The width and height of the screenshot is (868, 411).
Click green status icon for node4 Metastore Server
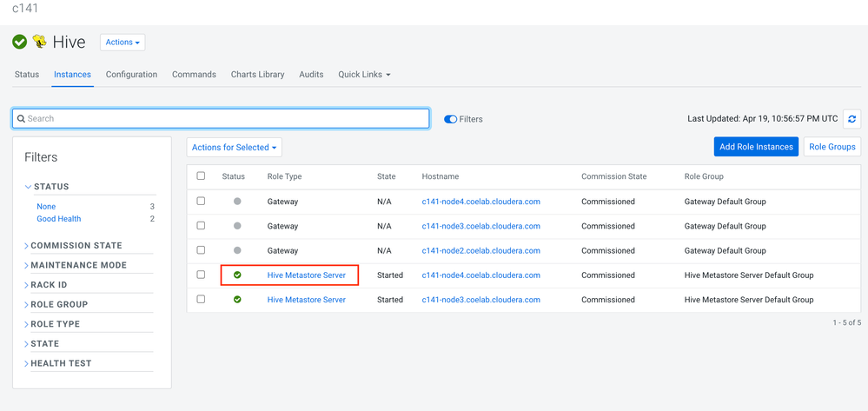[x=237, y=275]
